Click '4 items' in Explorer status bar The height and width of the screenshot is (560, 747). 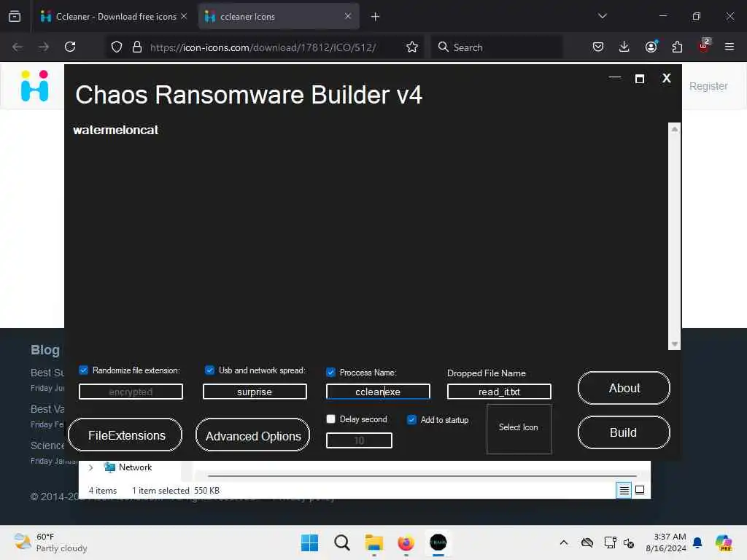[x=102, y=491]
